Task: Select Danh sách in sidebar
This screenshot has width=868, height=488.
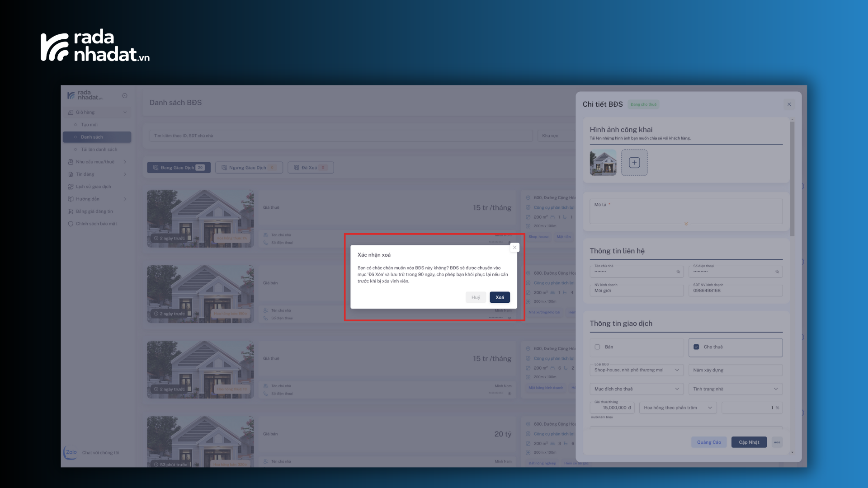Action: tap(97, 137)
